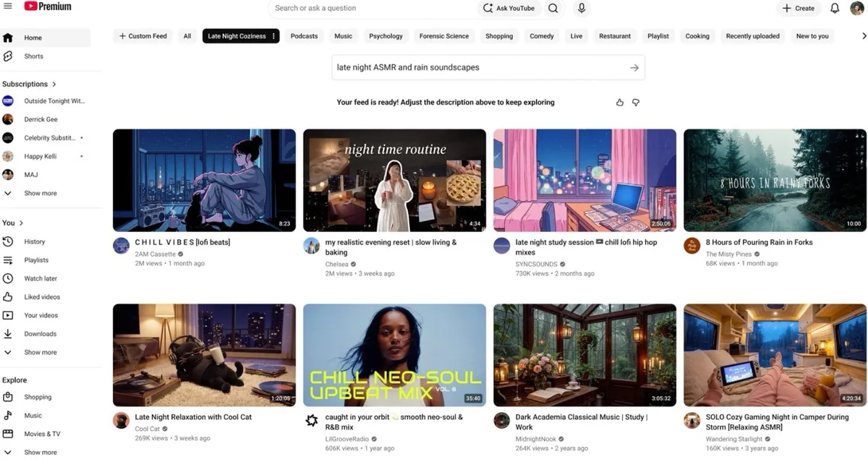The width and height of the screenshot is (868, 462).
Task: Open Your videos
Action: tap(46, 315)
